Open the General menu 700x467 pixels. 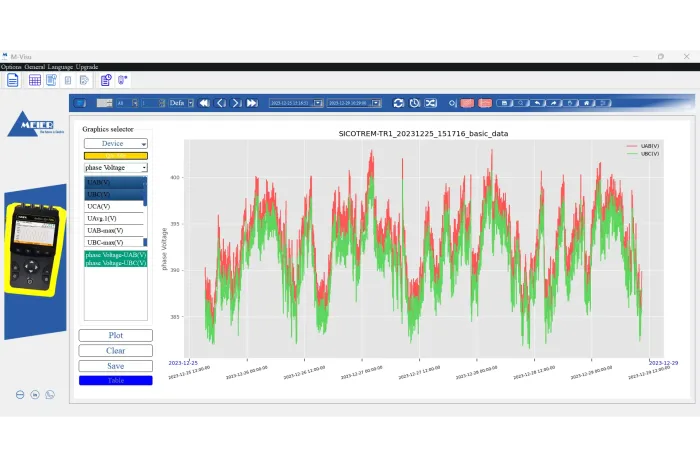(35, 67)
